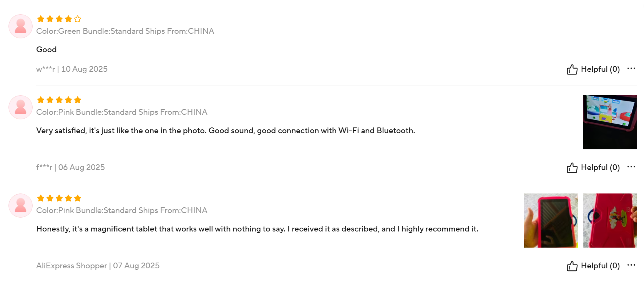The width and height of the screenshot is (644, 281).
Task: Open pink tablet back case photo thumbnail
Action: coord(610,221)
